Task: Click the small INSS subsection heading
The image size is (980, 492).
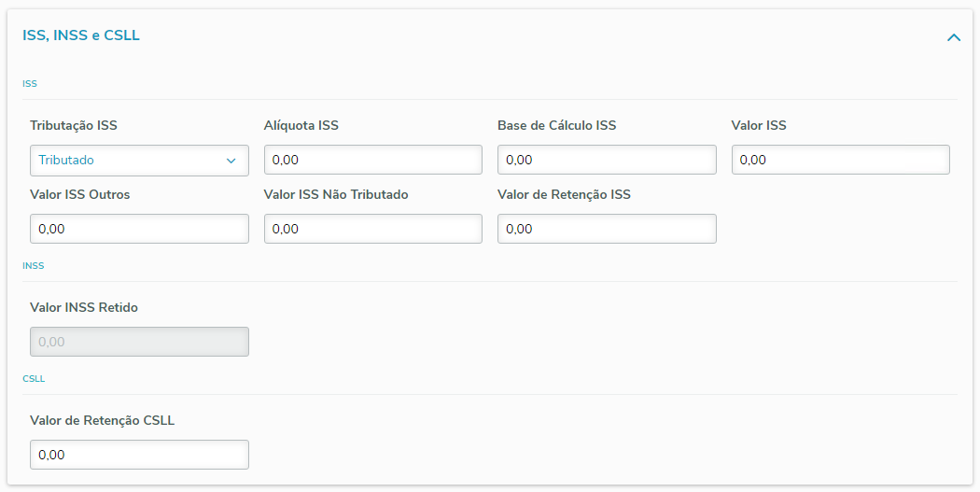Action: (x=34, y=266)
